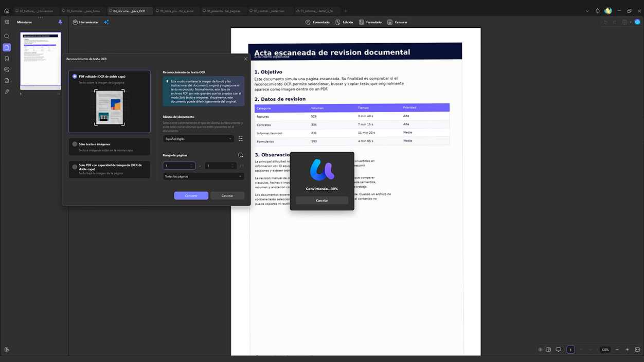The width and height of the screenshot is (644, 362).
Task: Open thumbnail more options ellipsis
Action: click(59, 94)
